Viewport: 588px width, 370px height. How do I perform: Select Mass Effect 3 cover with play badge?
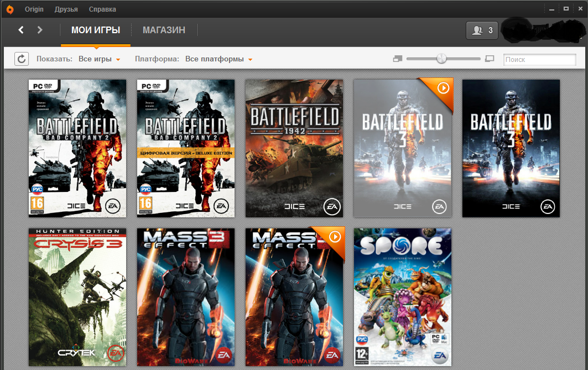click(x=294, y=298)
